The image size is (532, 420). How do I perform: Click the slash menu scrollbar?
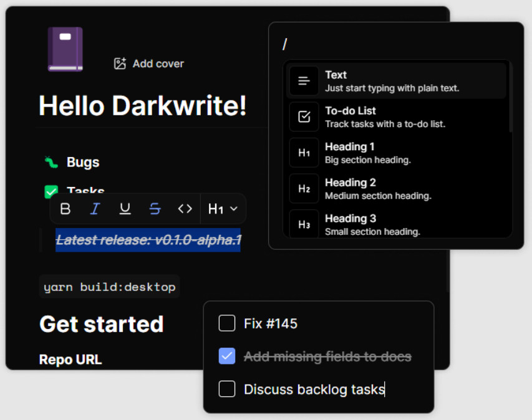coord(510,97)
